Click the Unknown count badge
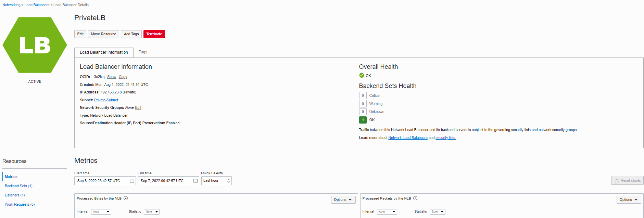 click(x=363, y=112)
